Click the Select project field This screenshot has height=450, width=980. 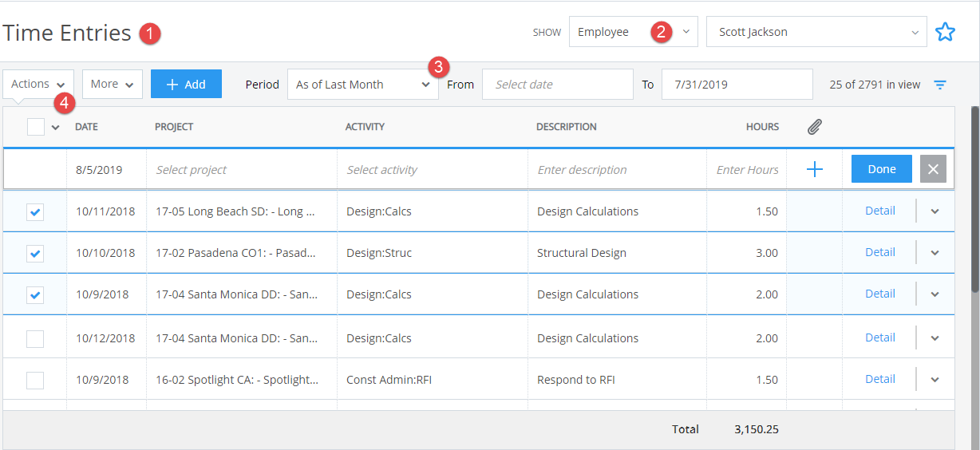(x=242, y=170)
